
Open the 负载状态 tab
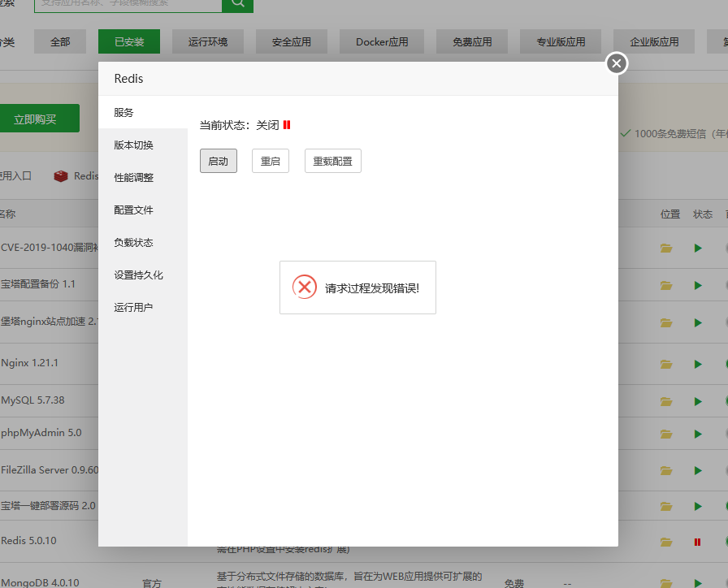[x=143, y=242]
